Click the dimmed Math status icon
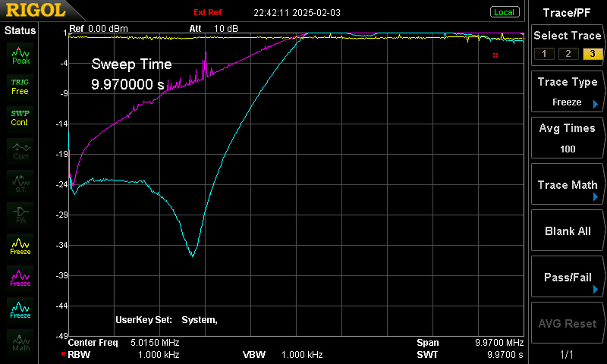 (20, 343)
